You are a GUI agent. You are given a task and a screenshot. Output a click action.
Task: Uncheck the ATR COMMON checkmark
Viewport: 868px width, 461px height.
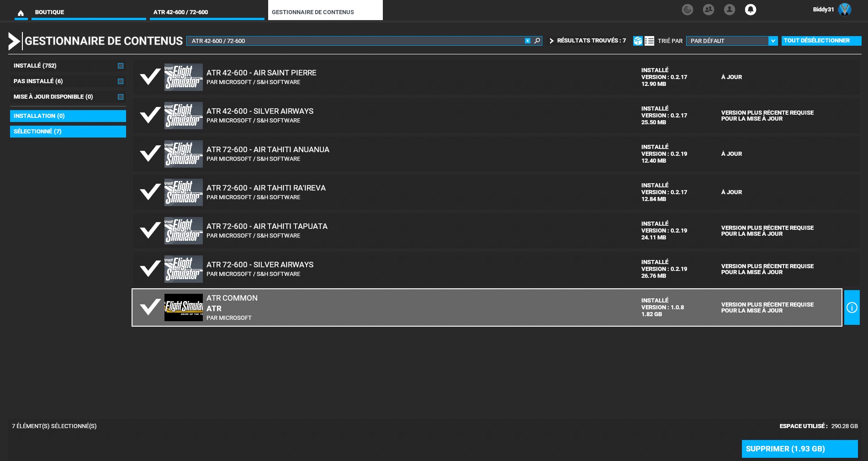pyautogui.click(x=150, y=307)
